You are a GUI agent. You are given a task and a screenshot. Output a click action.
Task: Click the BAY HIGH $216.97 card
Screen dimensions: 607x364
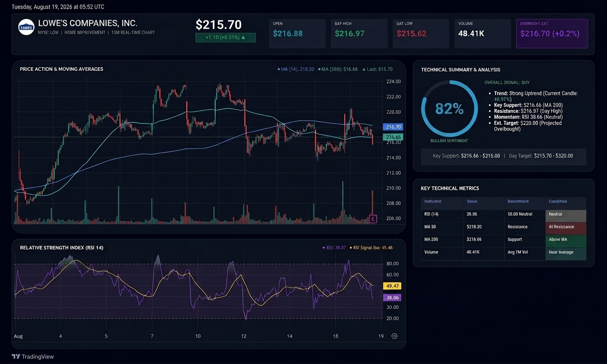[x=359, y=34]
